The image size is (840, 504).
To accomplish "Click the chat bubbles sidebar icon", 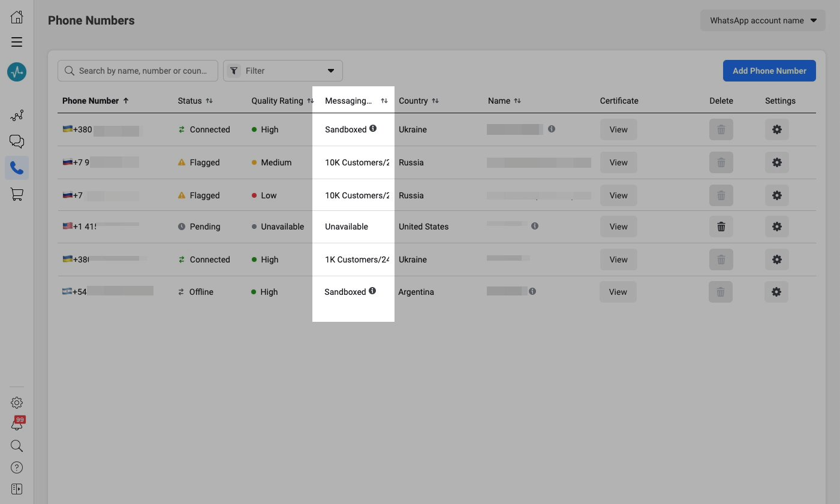I will tap(17, 141).
